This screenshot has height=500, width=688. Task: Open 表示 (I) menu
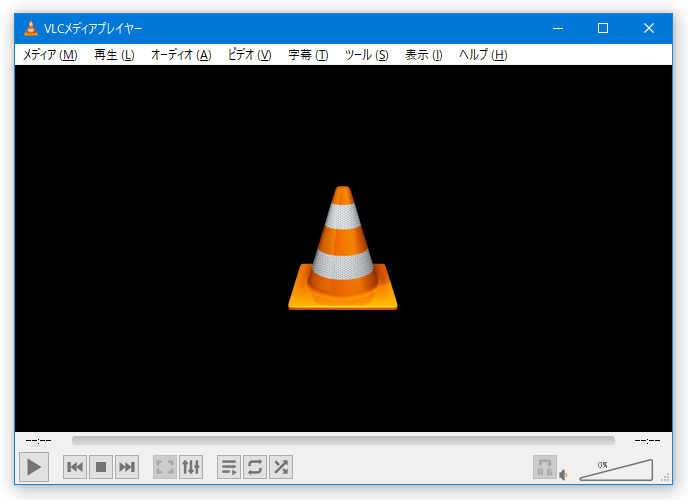pyautogui.click(x=423, y=55)
